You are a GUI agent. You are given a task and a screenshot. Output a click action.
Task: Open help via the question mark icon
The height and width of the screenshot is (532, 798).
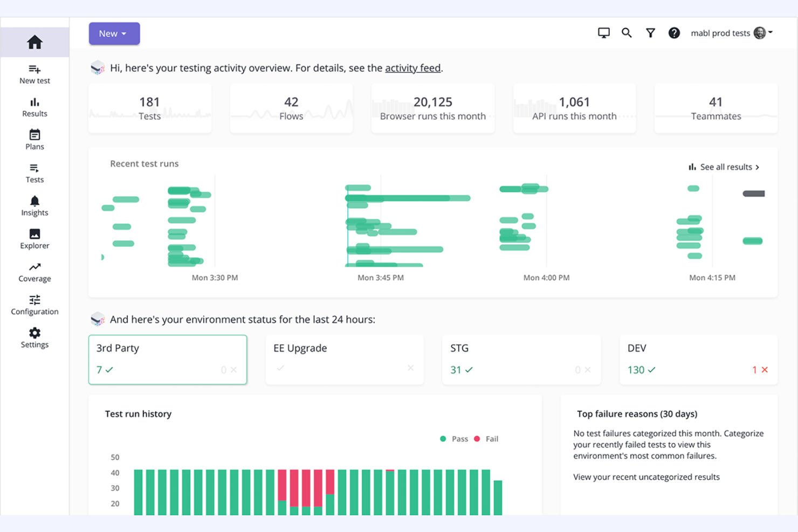coord(674,33)
